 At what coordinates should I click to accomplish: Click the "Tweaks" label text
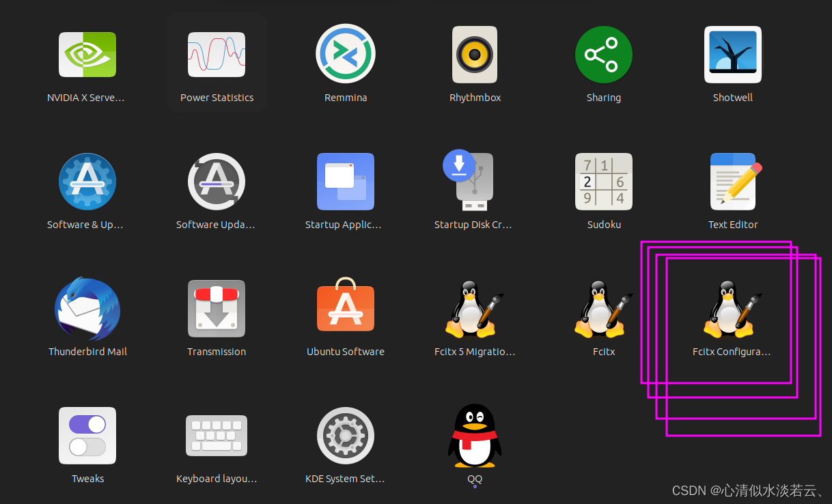click(x=87, y=479)
